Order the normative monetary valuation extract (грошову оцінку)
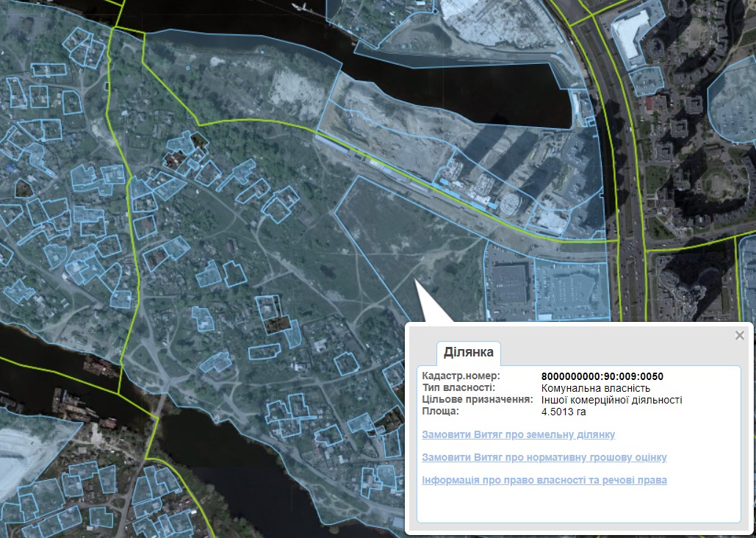 [544, 457]
